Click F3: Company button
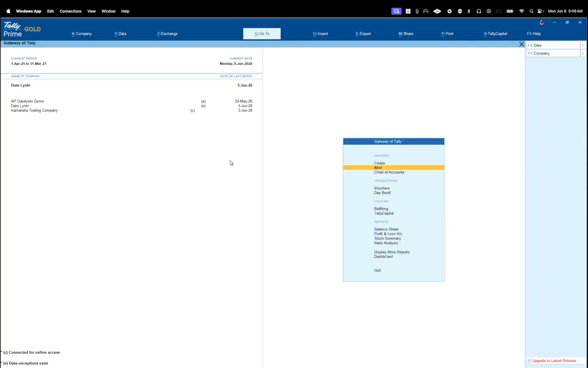Image resolution: width=588 pixels, height=368 pixels. pos(553,53)
